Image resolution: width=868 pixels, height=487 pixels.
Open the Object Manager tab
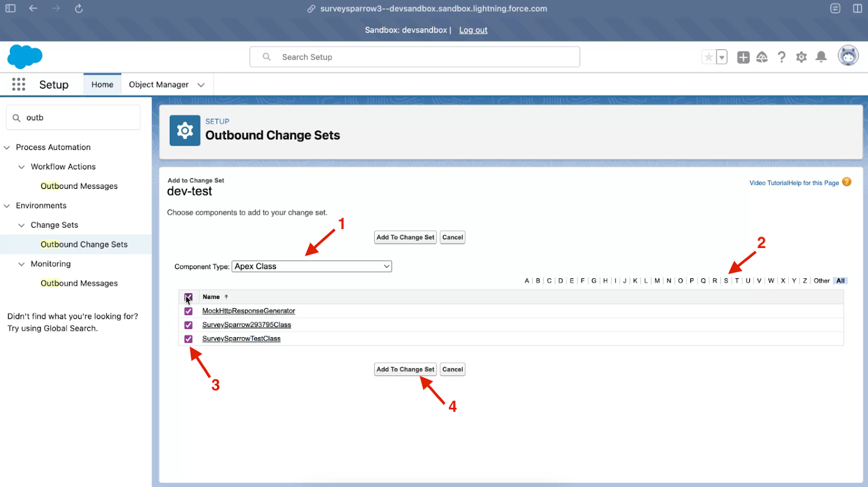click(158, 85)
